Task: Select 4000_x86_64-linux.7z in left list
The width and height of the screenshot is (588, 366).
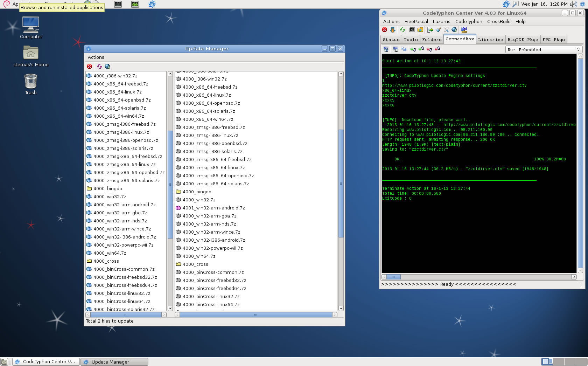Action: (x=117, y=92)
